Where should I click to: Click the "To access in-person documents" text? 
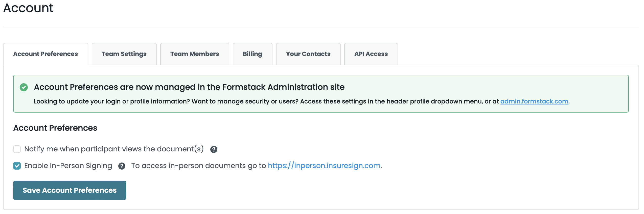[198, 166]
